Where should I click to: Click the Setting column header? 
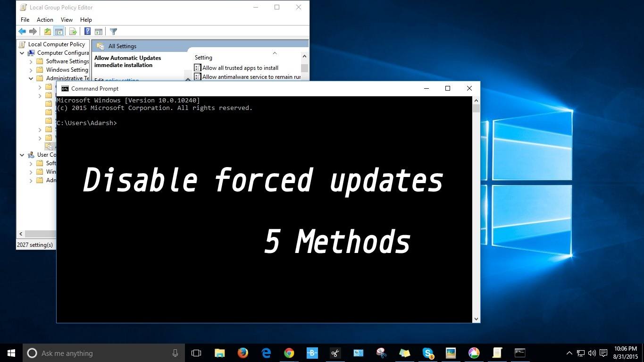[204, 58]
